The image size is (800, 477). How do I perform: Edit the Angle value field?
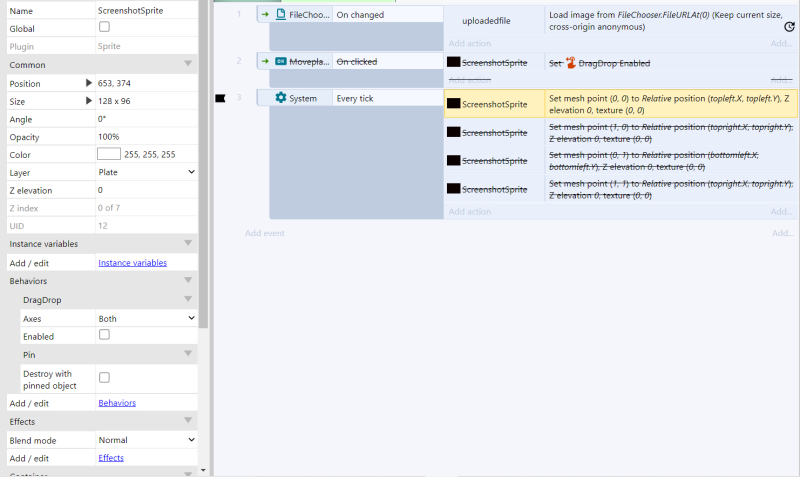(146, 118)
